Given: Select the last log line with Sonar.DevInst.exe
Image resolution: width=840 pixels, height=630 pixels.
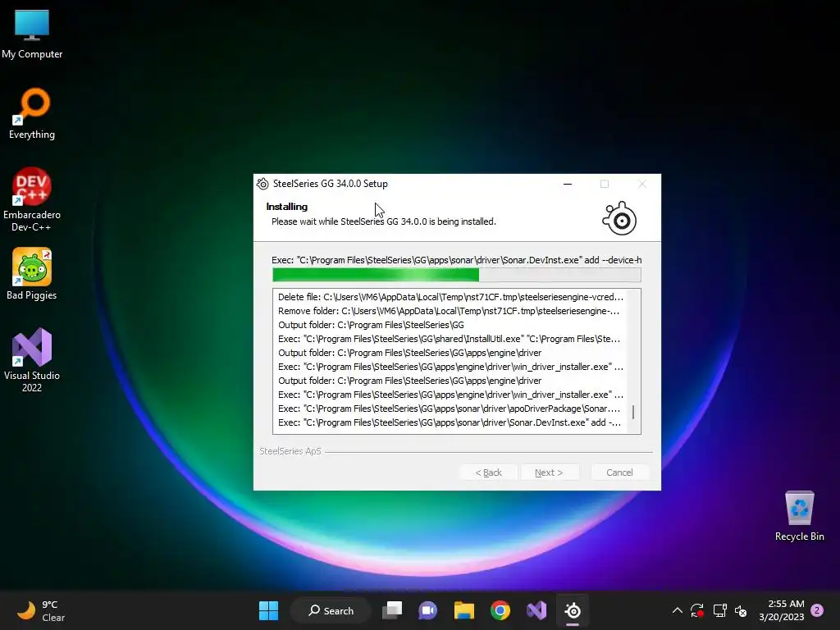Looking at the screenshot, I should click(x=450, y=422).
